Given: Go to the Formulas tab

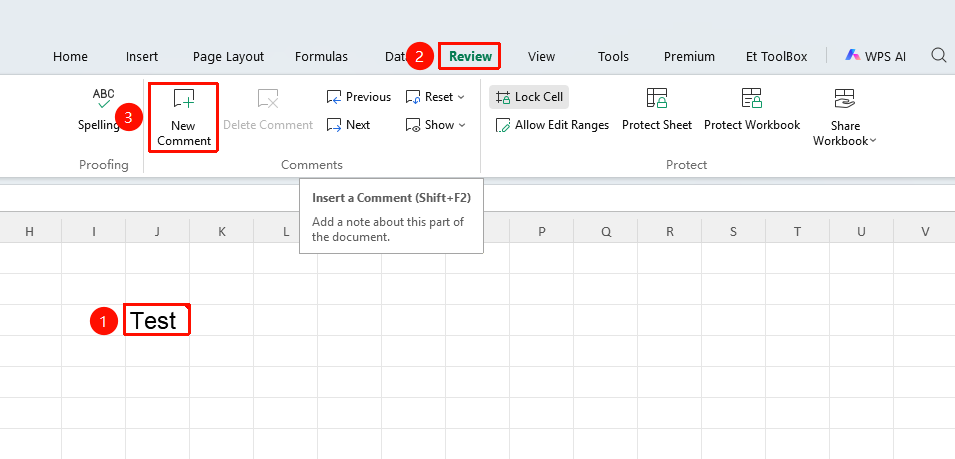Looking at the screenshot, I should point(321,57).
